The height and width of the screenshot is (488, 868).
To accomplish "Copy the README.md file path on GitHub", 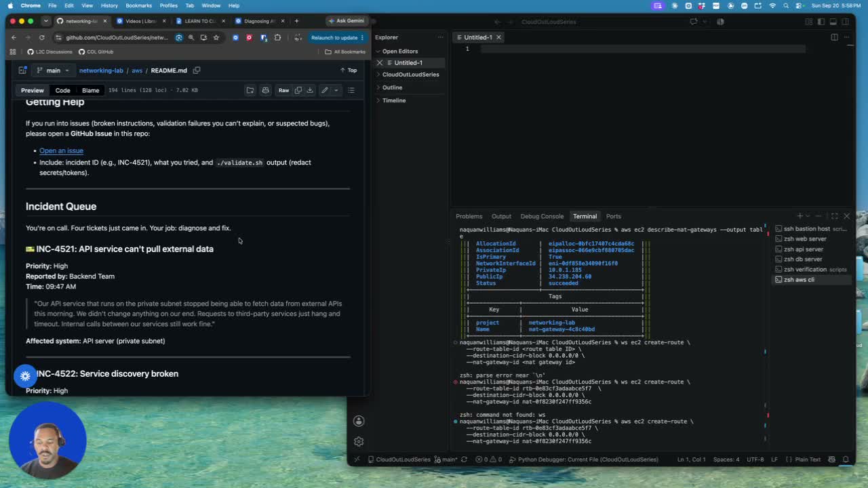I will pyautogui.click(x=197, y=70).
